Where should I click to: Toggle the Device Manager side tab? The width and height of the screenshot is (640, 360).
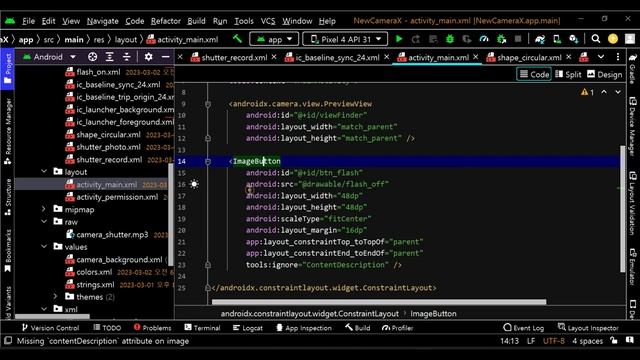coord(633,127)
